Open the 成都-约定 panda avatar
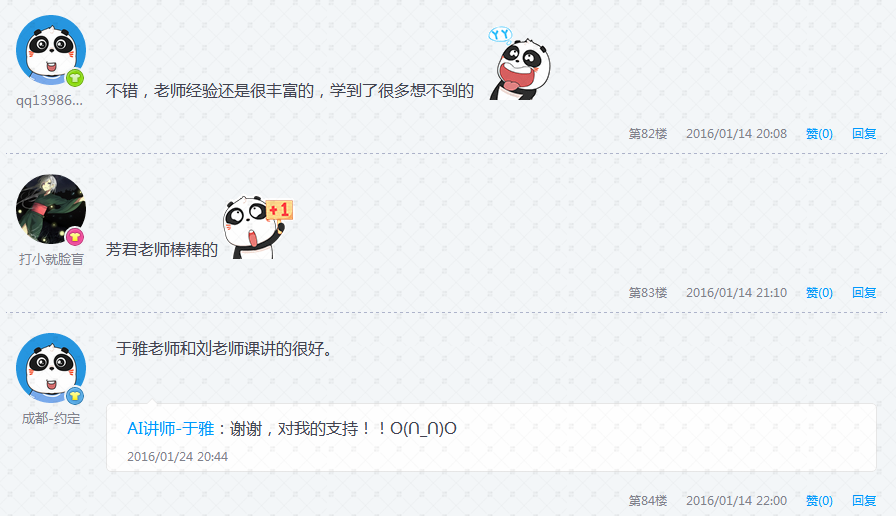The image size is (896, 516). 51,368
